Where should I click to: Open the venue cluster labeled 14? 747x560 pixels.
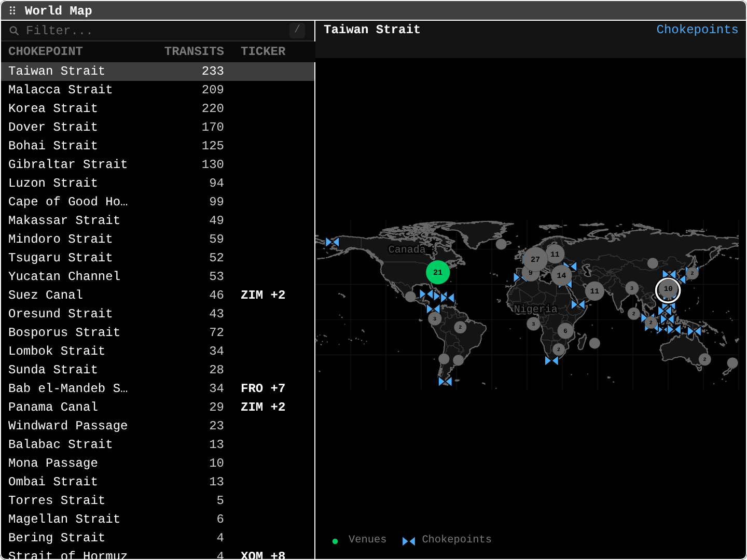tap(561, 275)
